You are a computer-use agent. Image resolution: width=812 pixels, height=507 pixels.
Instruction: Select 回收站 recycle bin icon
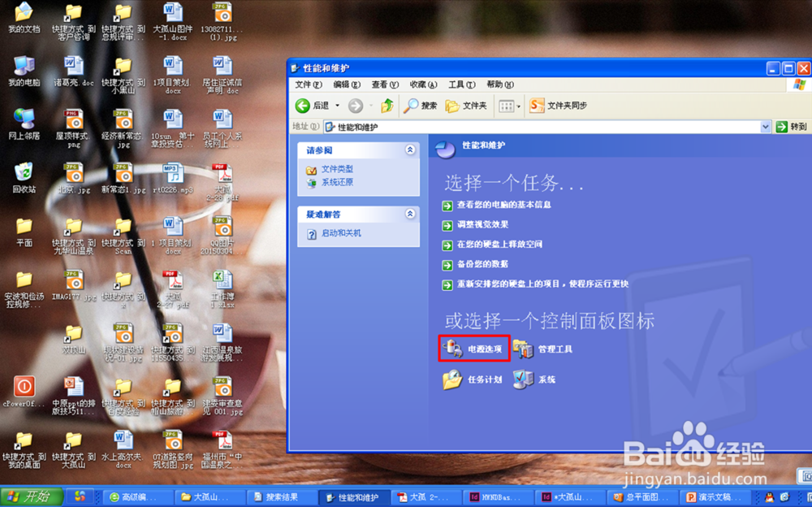pos(24,178)
